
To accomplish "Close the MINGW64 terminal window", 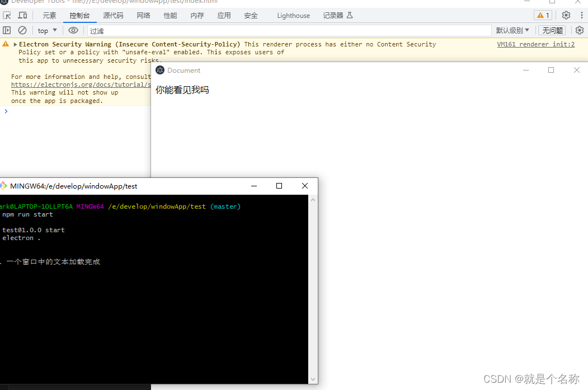I will 305,186.
